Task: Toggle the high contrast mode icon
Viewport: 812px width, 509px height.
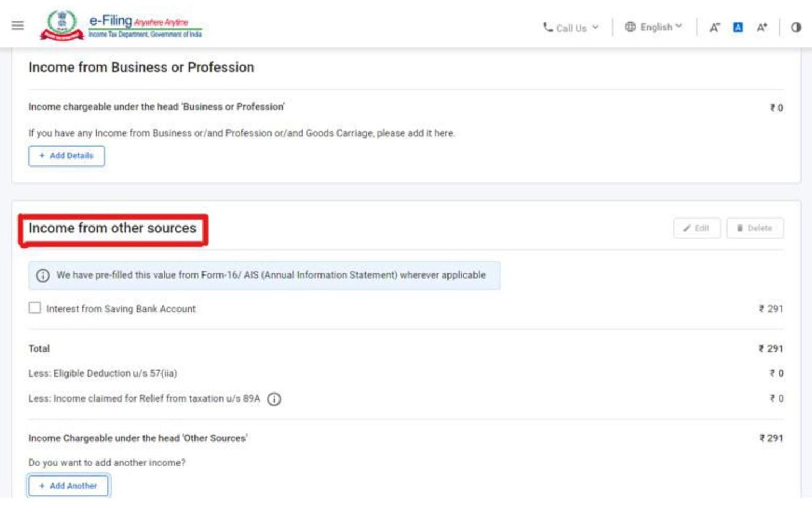Action: 796,27
